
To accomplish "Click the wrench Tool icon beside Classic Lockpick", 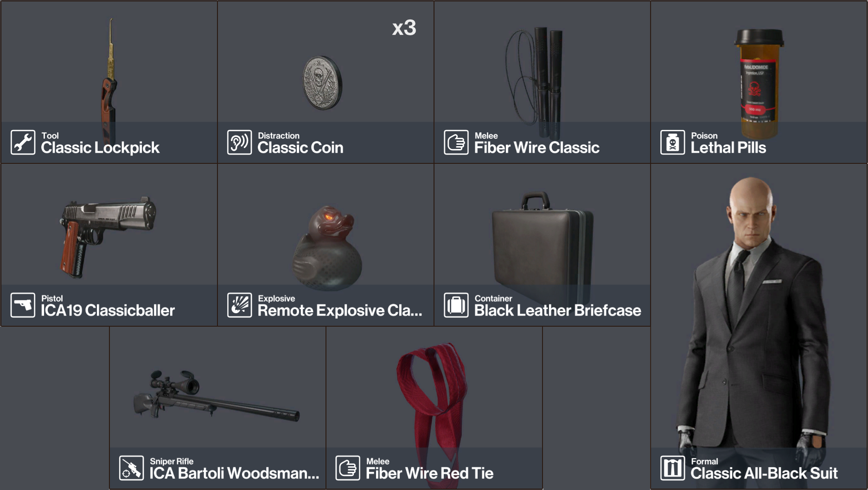I will 23,142.
